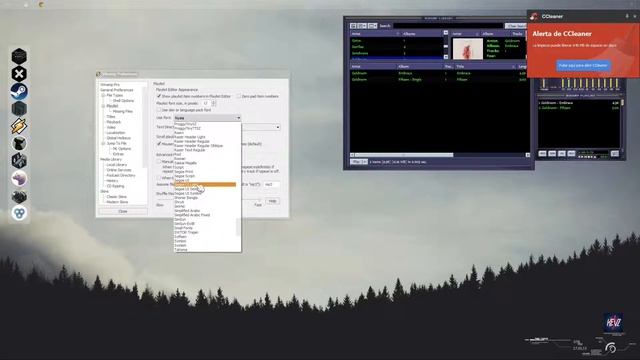640x360 pixels.
Task: Click the circular widget icon at bottom right
Action: click(611, 348)
